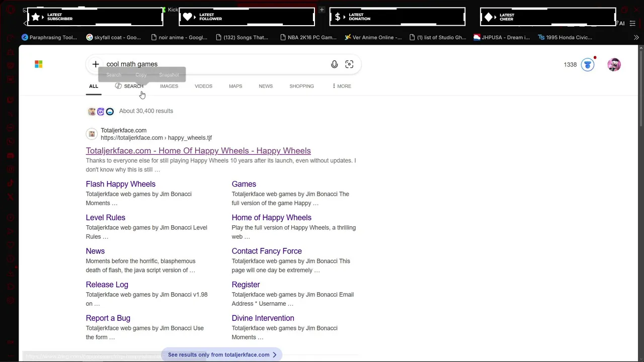Image resolution: width=644 pixels, height=362 pixels.
Task: Open the skyfall coat Google bookmark
Action: pyautogui.click(x=114, y=37)
